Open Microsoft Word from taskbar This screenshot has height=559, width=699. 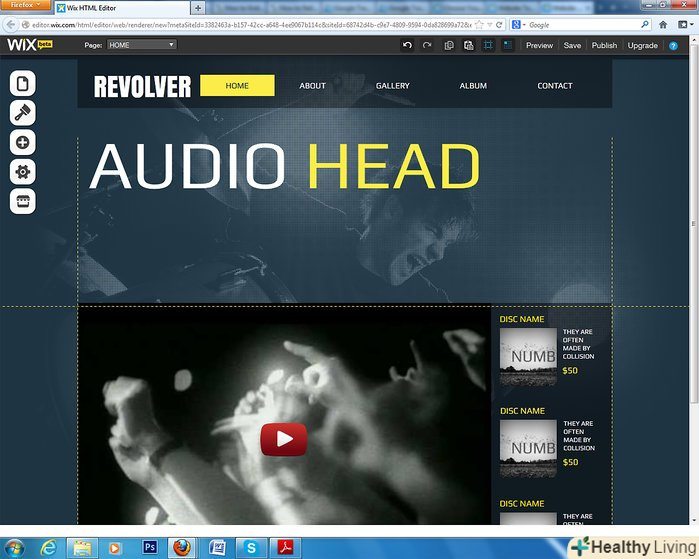(x=217, y=548)
